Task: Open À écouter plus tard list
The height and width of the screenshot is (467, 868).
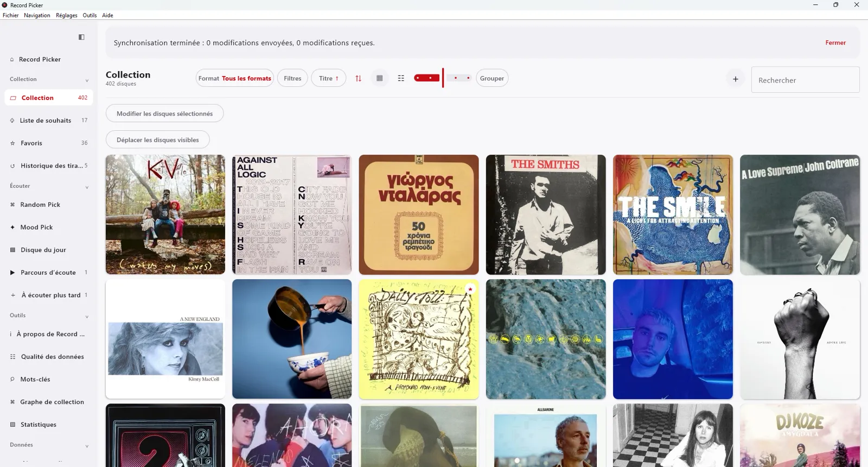Action: 49,295
